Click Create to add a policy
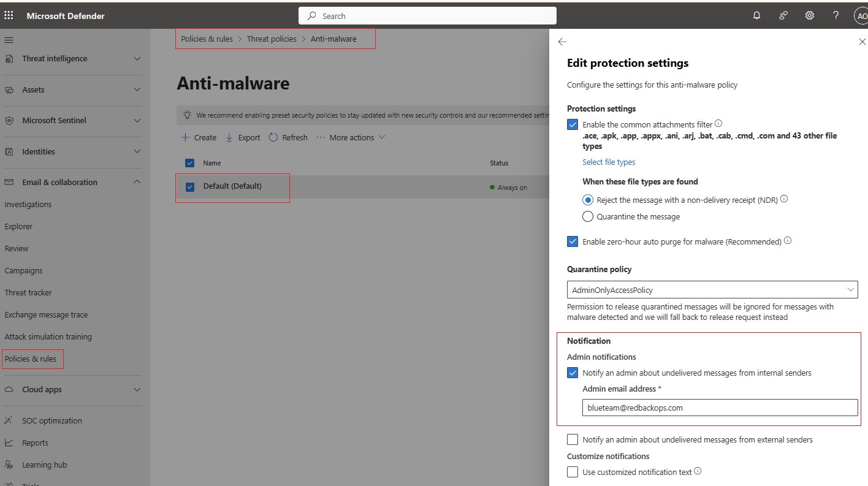Screen dimensions: 868x486 point(199,138)
